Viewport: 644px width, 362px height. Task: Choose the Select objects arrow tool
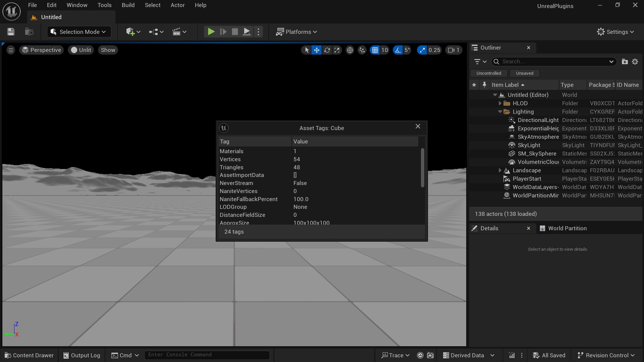(x=306, y=50)
